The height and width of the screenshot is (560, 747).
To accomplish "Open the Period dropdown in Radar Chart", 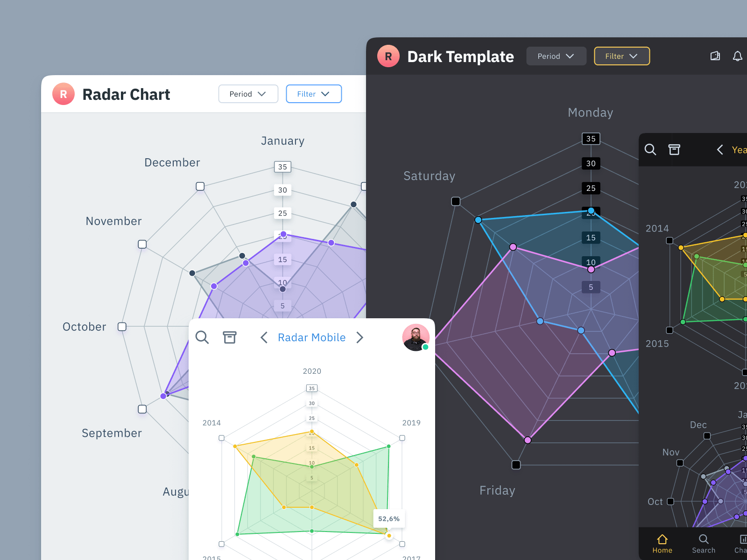I will coord(248,94).
